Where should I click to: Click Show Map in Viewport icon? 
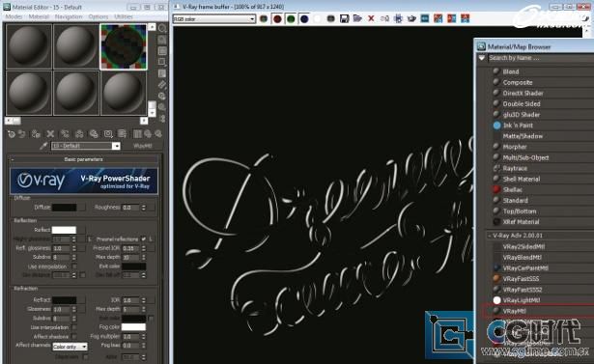pos(122,133)
